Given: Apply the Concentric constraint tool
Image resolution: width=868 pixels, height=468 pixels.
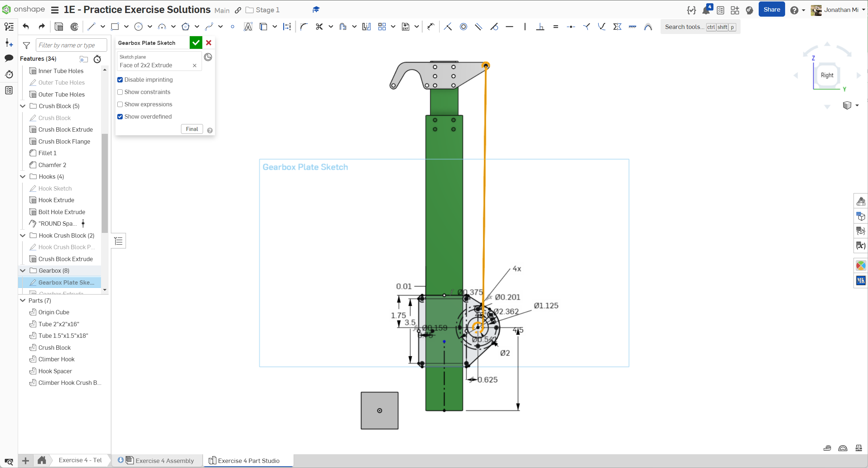Looking at the screenshot, I should (x=463, y=27).
